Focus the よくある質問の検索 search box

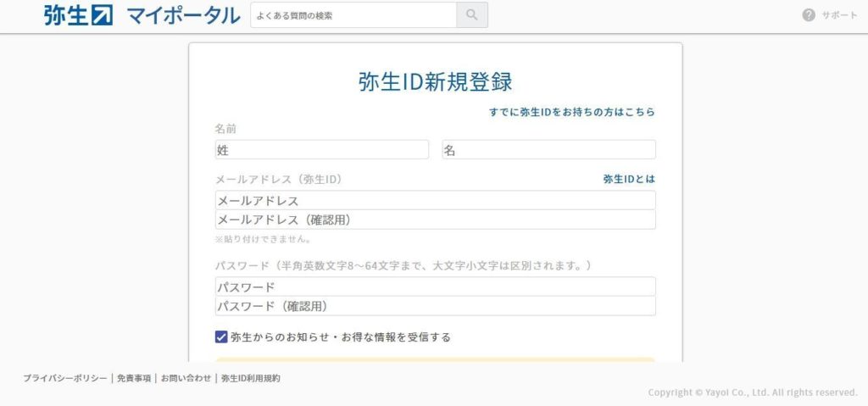[353, 15]
